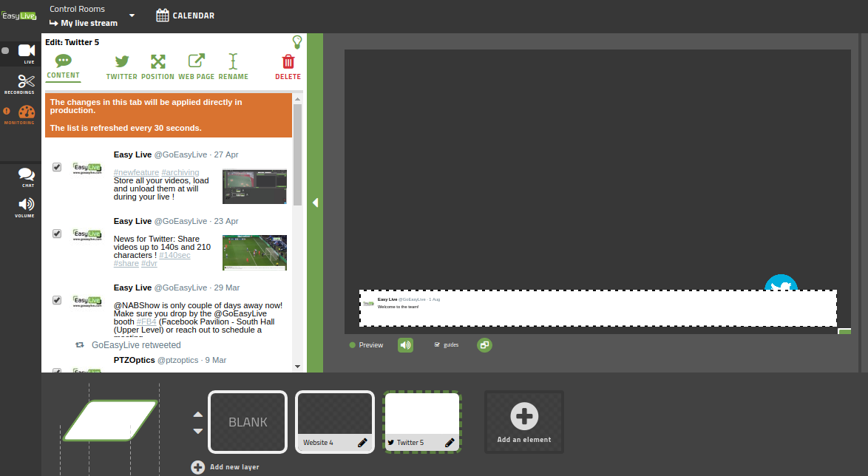Viewport: 868px width, 476px height.
Task: Open the Calendar menu item
Action: click(x=186, y=16)
